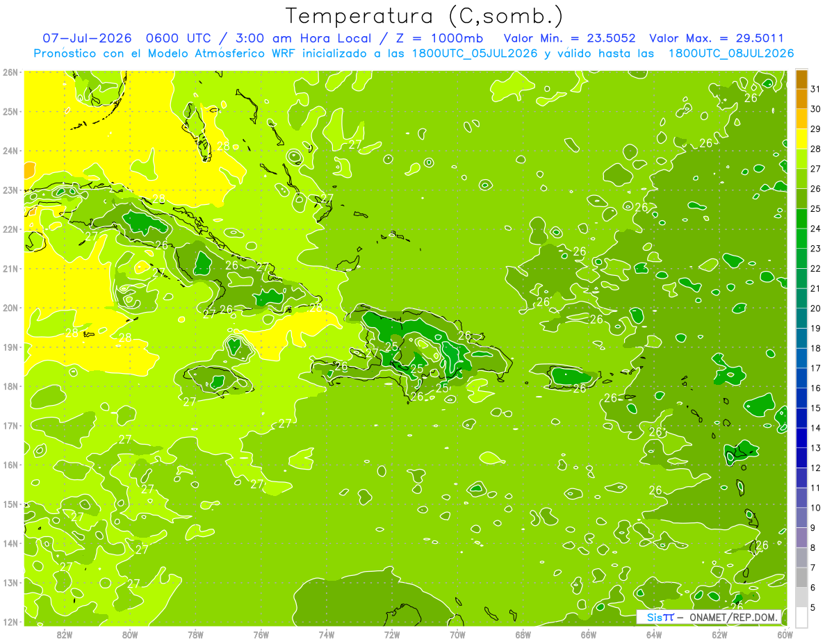834x644 pixels.
Task: Click the "Temperatura (C,somb.)" chart title
Action: tap(424, 16)
